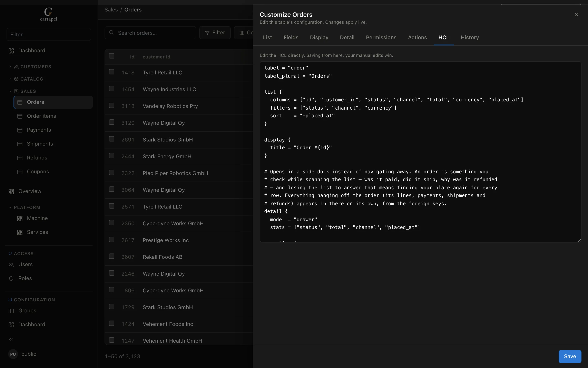Open Shipments in sidebar
Image resolution: width=588 pixels, height=368 pixels.
(x=53, y=144)
